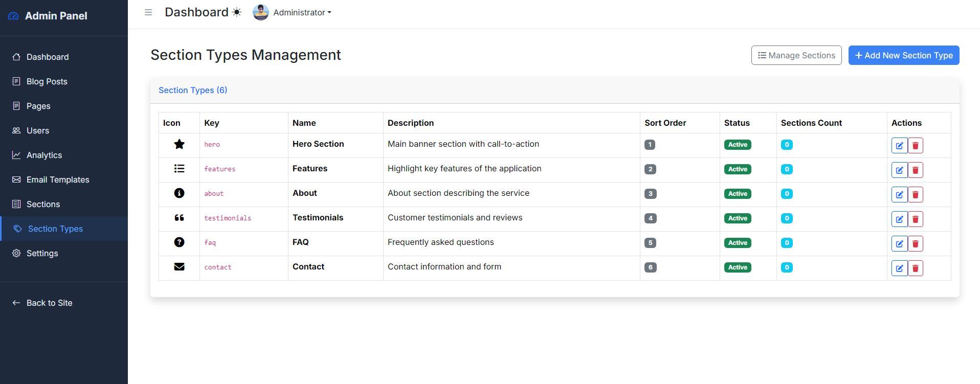The image size is (980, 384).
Task: Go to Email Templates in sidebar
Action: click(57, 179)
